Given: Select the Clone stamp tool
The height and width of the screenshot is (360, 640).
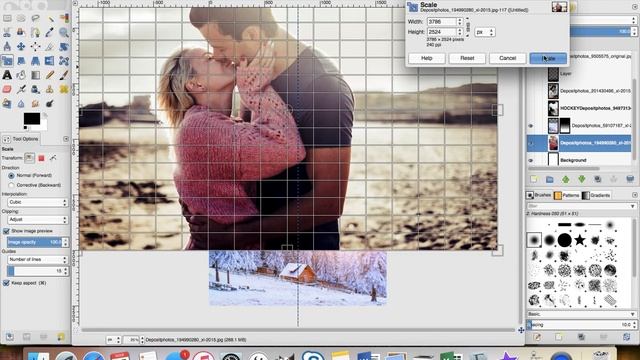Looking at the screenshot, I should click(50, 89).
